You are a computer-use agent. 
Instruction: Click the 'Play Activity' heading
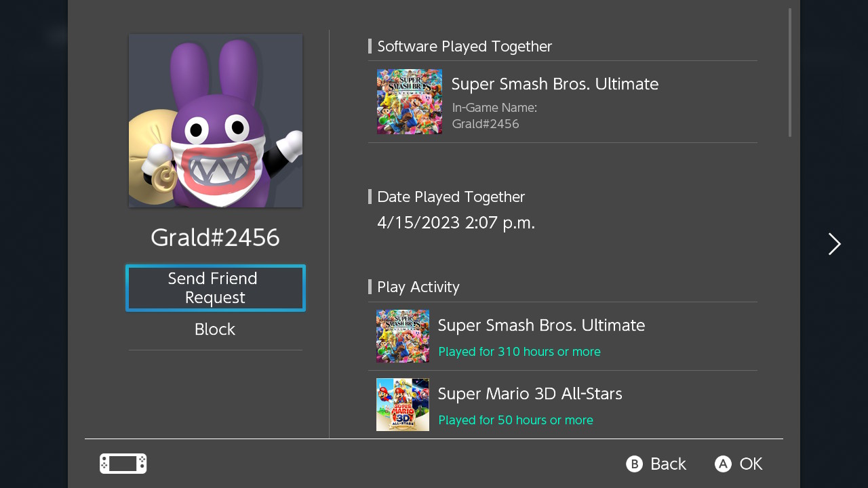[x=418, y=287]
